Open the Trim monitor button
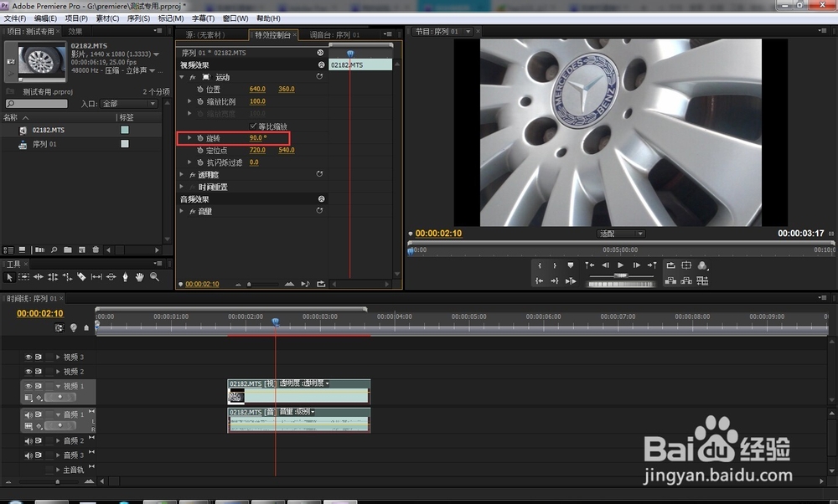This screenshot has height=504, width=838. [703, 280]
